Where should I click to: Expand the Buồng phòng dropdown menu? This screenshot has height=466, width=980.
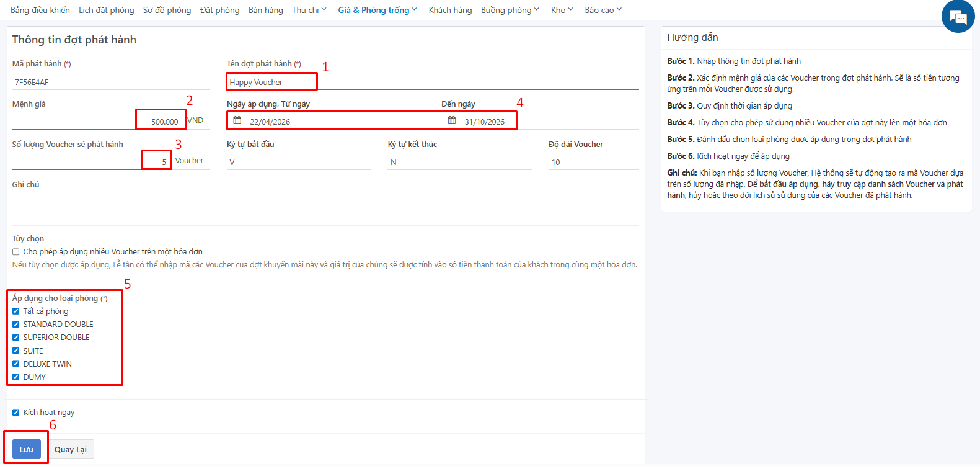tap(510, 10)
